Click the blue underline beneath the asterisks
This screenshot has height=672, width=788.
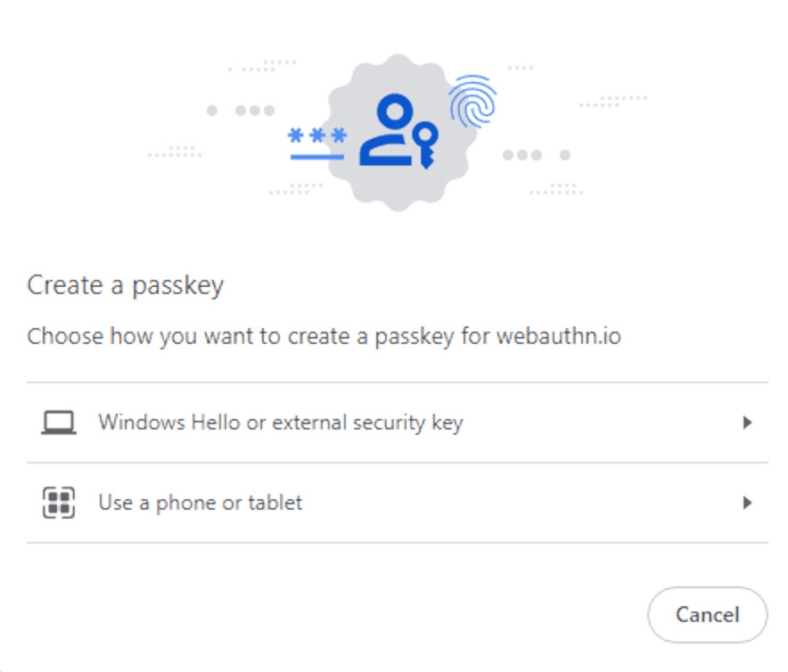coord(317,158)
